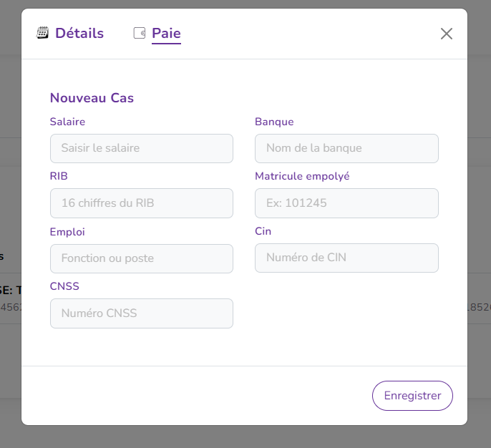
Task: Click the RIB label text
Action: coord(59,176)
